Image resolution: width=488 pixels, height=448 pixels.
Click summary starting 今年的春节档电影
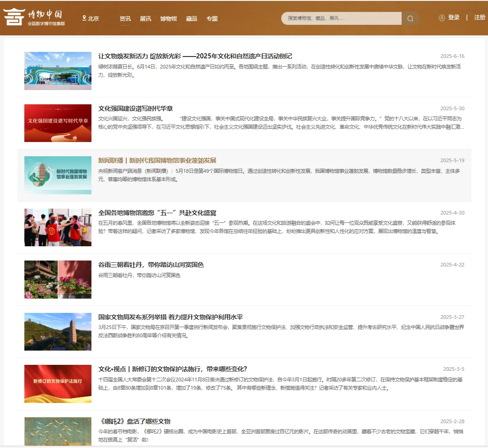281,436
